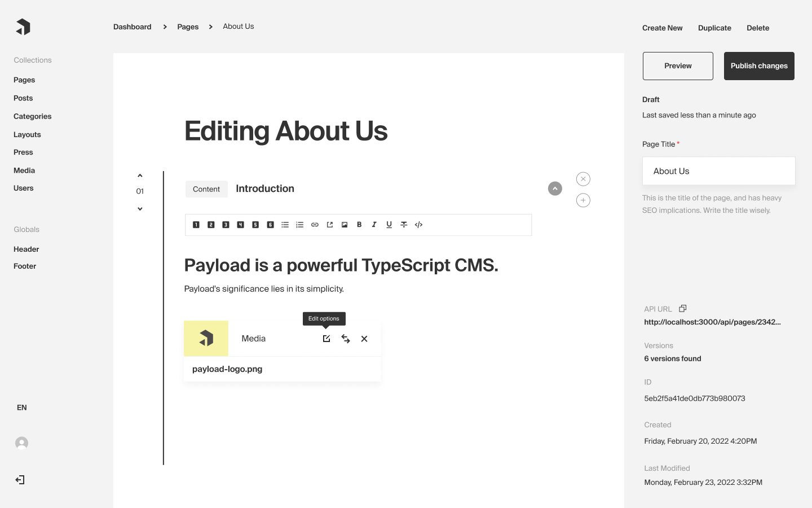Log out using the sidebar icon
This screenshot has width=812, height=508.
[x=20, y=480]
